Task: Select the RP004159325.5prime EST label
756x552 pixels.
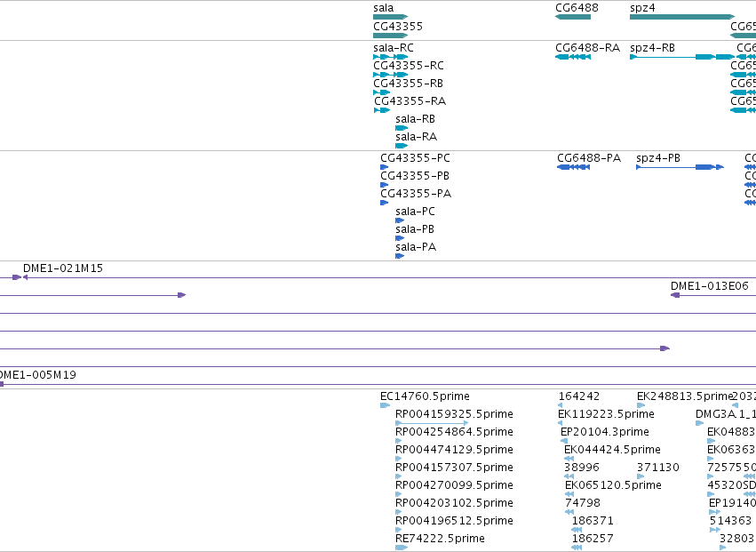Action: 454,414
